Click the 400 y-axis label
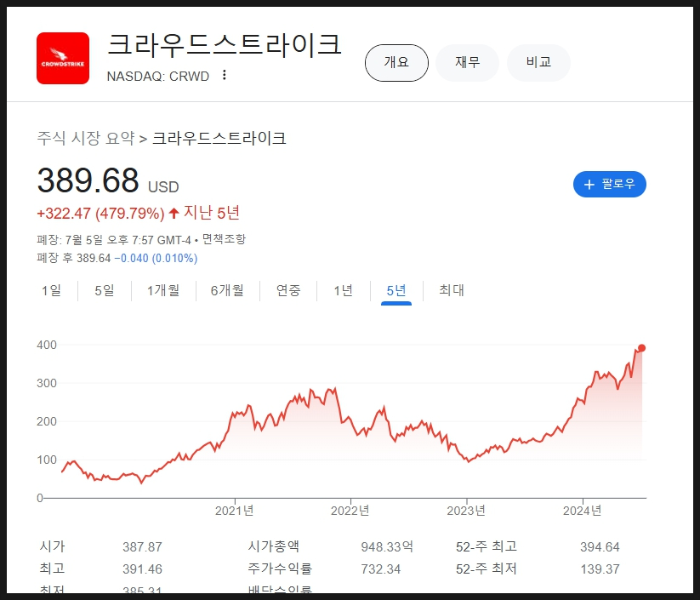This screenshot has height=600, width=700. [47, 345]
